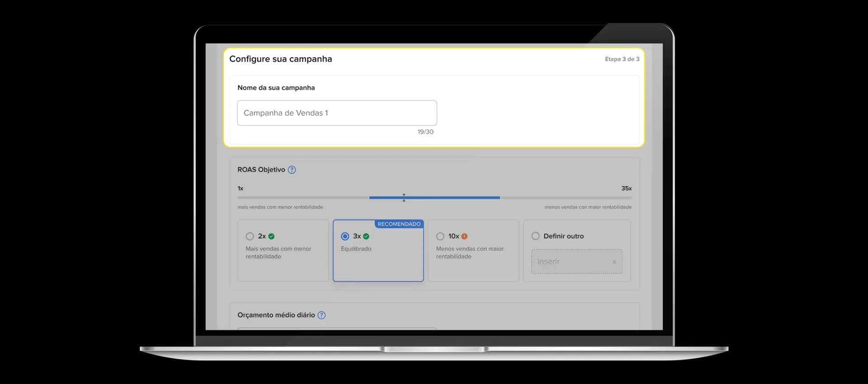Screen dimensions: 868x384
Task: Click the green check icon beside 3x
Action: (x=366, y=236)
